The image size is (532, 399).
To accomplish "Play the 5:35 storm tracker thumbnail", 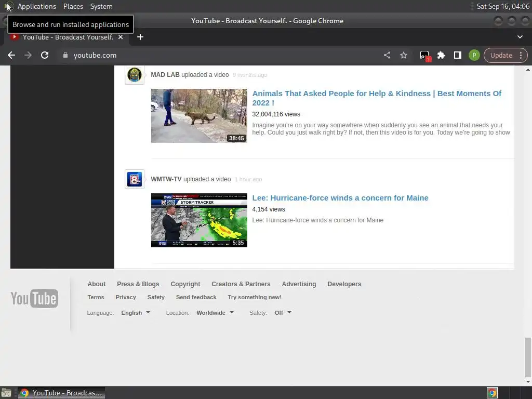I will (x=199, y=220).
